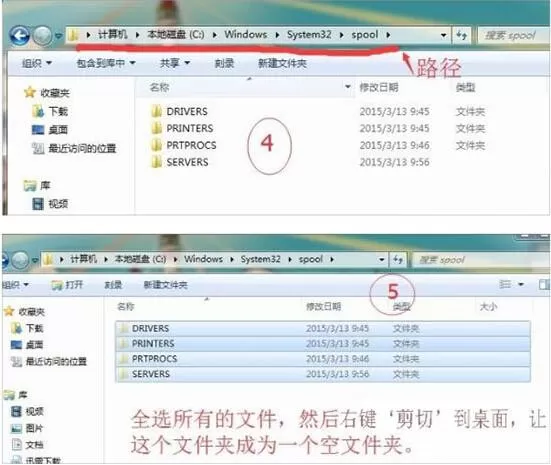Select DRIVERS folder in the upper window

pos(187,111)
